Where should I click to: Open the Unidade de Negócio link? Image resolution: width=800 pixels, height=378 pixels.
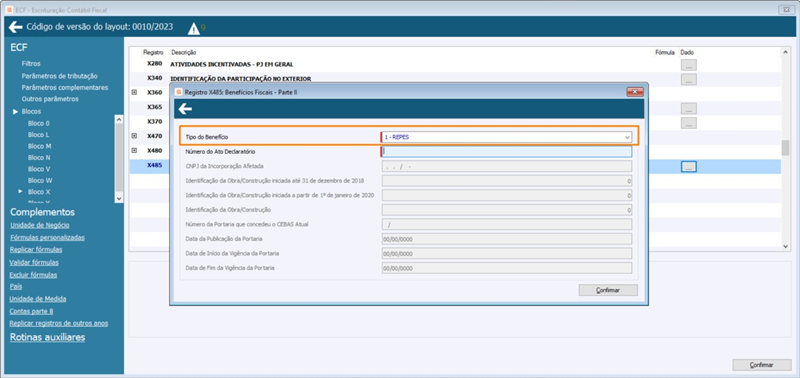40,225
